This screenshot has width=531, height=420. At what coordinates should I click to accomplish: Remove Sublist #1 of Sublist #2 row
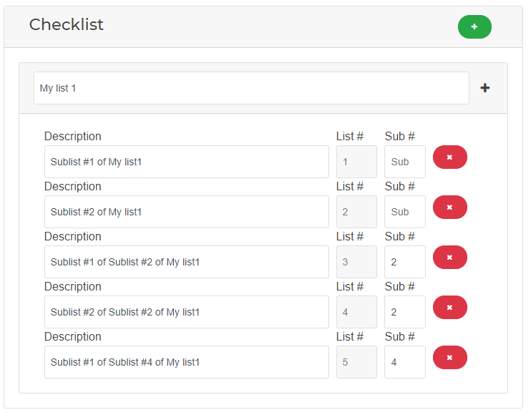449,258
